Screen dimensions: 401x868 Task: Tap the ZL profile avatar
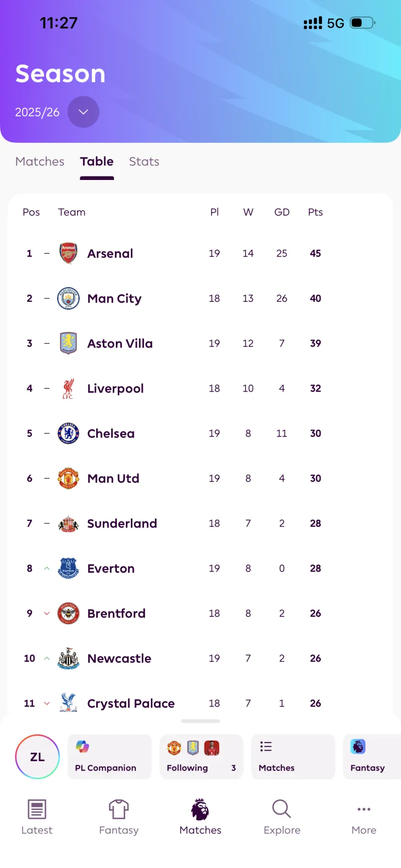[38, 757]
